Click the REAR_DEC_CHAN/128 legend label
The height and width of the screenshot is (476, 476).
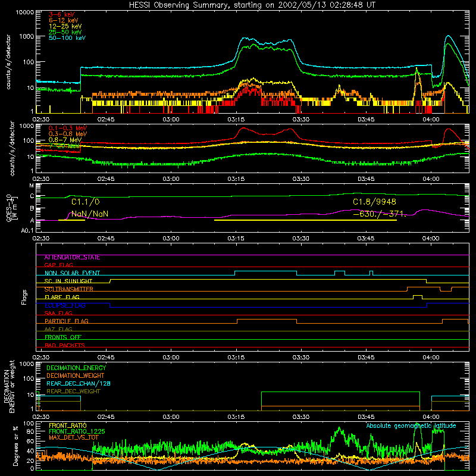(79, 384)
